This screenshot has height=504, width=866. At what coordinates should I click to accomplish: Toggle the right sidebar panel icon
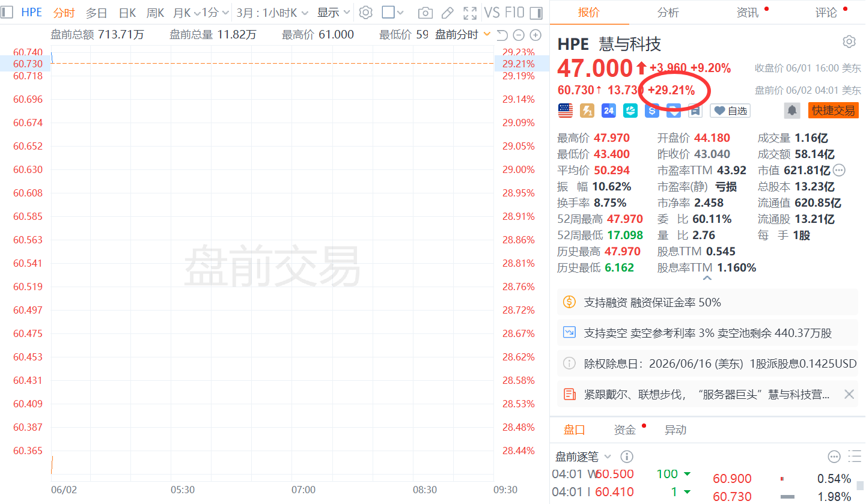537,13
